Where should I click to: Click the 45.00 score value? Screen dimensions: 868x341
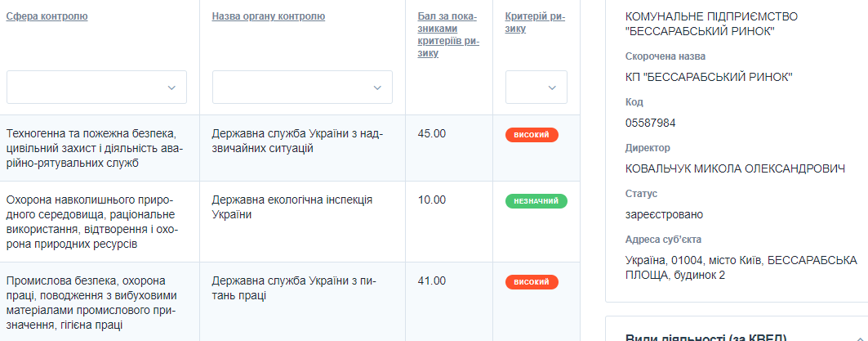(x=432, y=133)
